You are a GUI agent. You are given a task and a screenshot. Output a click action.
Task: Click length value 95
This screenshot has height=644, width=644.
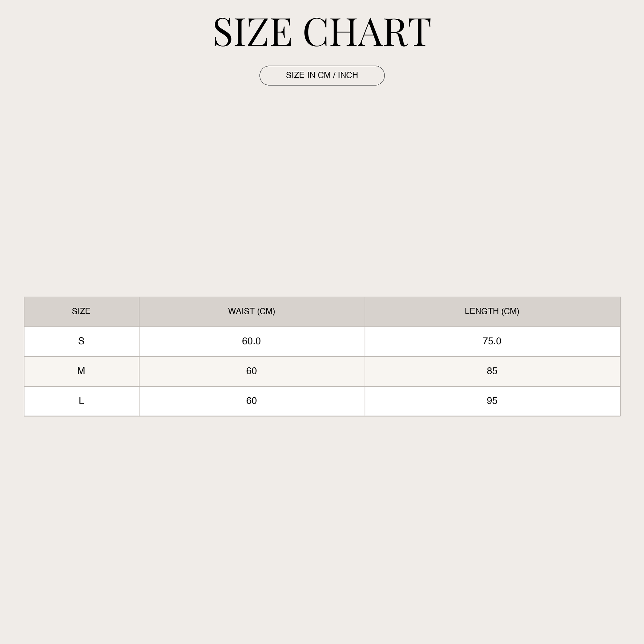pyautogui.click(x=492, y=401)
